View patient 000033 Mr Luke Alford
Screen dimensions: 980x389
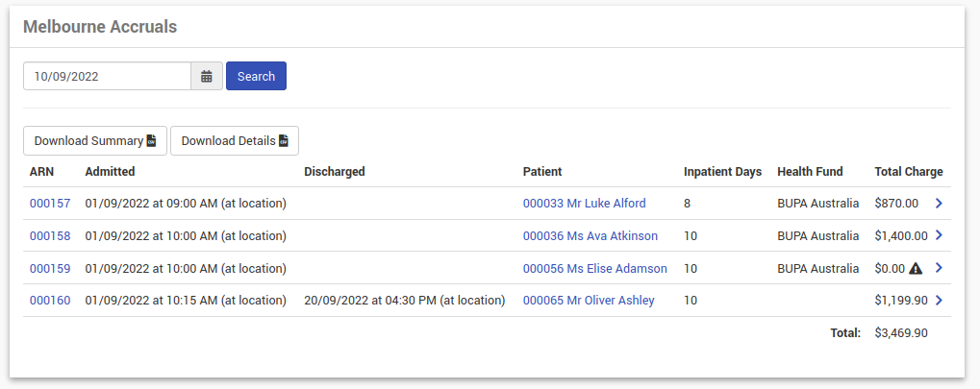tap(584, 204)
